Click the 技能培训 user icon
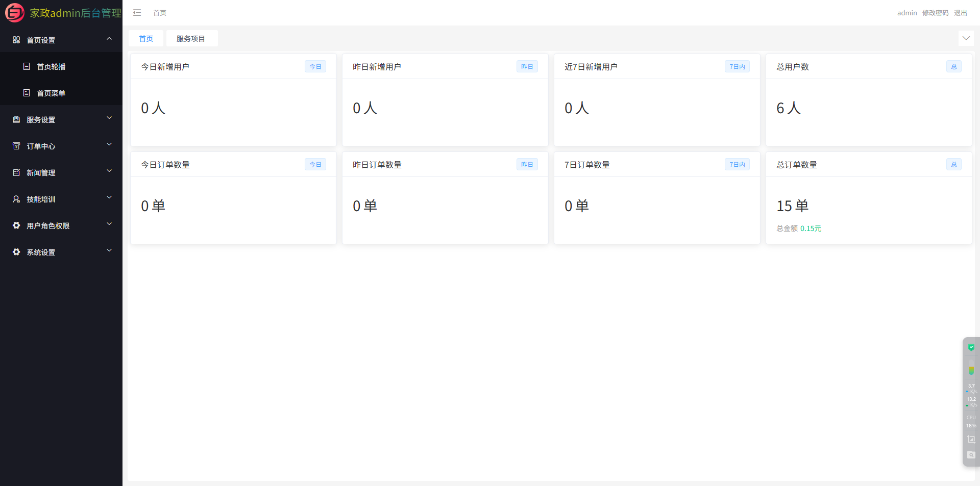The height and width of the screenshot is (486, 980). (x=16, y=199)
